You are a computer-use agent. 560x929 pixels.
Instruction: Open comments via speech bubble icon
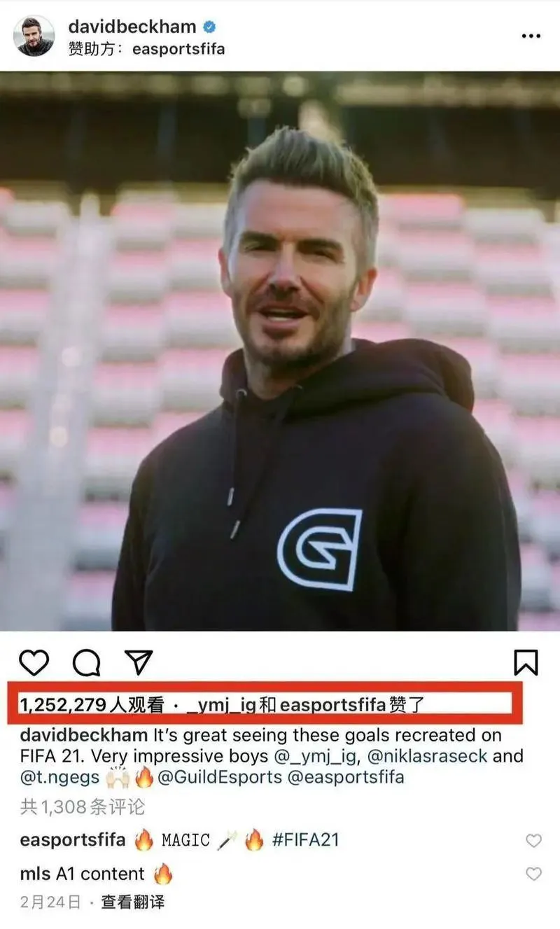click(87, 662)
